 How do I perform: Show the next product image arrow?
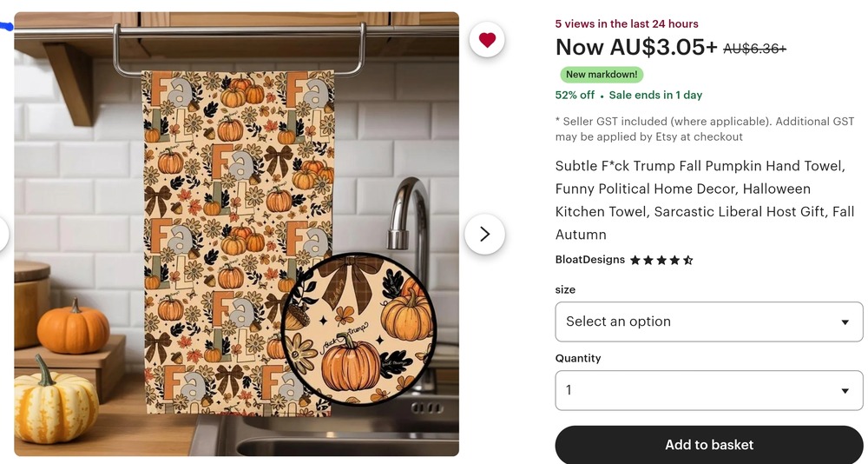484,234
